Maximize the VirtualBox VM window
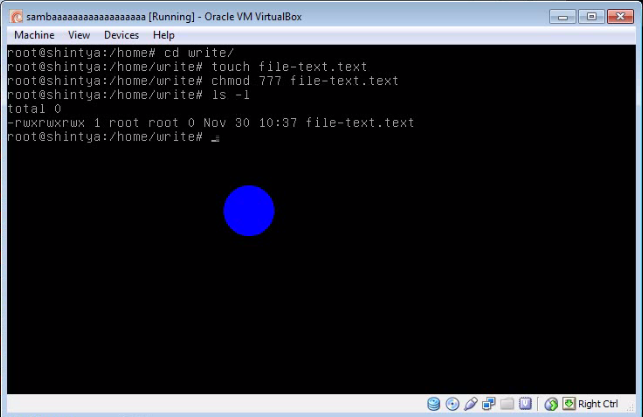 pos(591,17)
